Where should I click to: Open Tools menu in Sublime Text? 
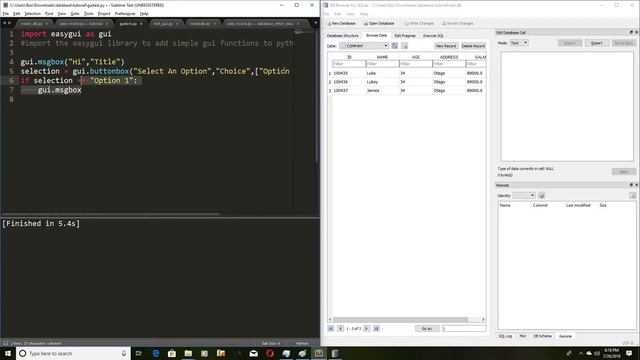coord(89,13)
